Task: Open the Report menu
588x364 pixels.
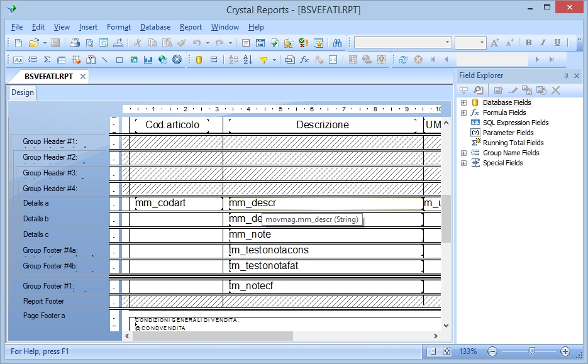Action: tap(191, 27)
